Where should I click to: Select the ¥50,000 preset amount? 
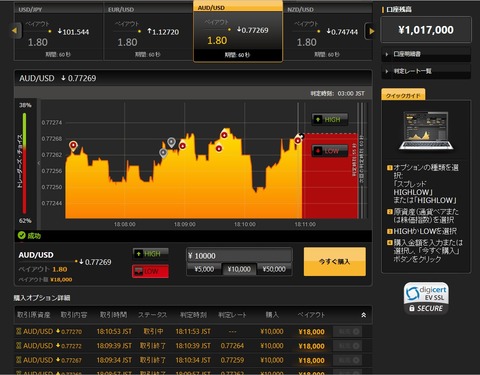pyautogui.click(x=274, y=269)
